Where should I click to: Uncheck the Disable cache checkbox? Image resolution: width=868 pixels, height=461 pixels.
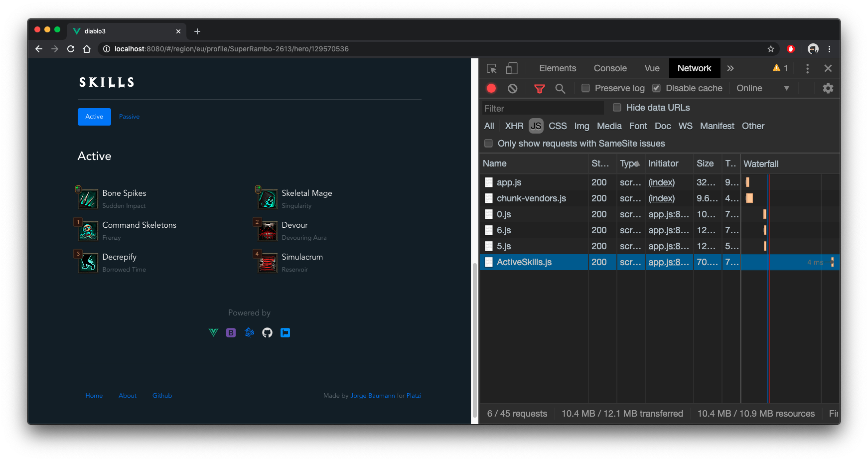(x=656, y=88)
